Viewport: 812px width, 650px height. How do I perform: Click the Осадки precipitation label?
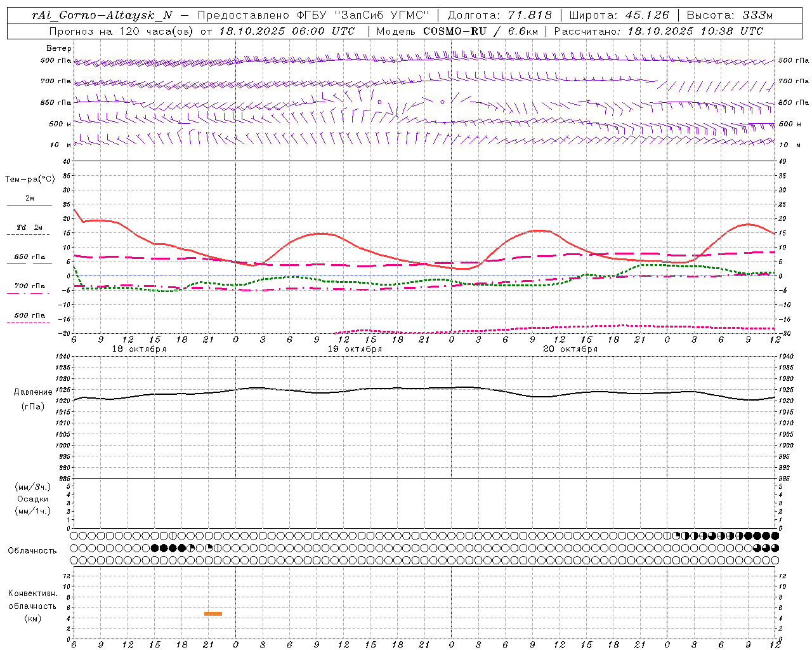tap(32, 499)
